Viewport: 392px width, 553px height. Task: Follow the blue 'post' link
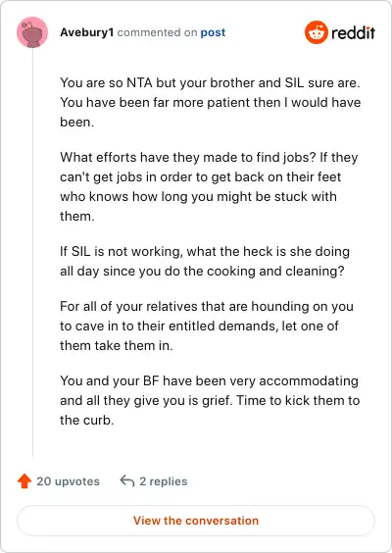click(213, 32)
